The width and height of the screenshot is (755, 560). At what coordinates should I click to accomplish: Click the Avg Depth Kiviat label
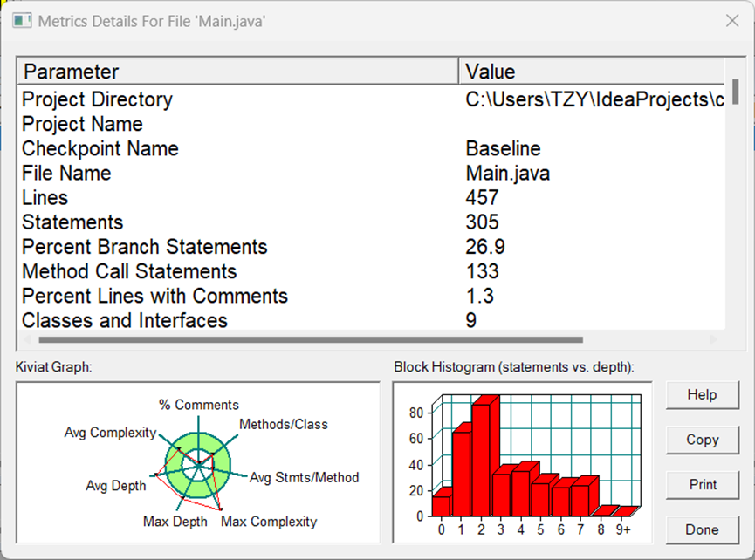[116, 486]
